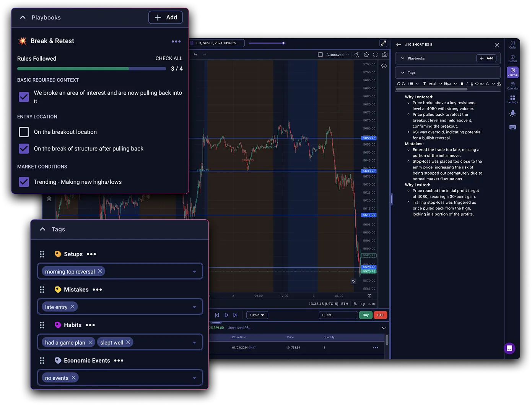Open the Habits tag dropdown arrow
Screen dimensions: 532x405
(x=194, y=343)
